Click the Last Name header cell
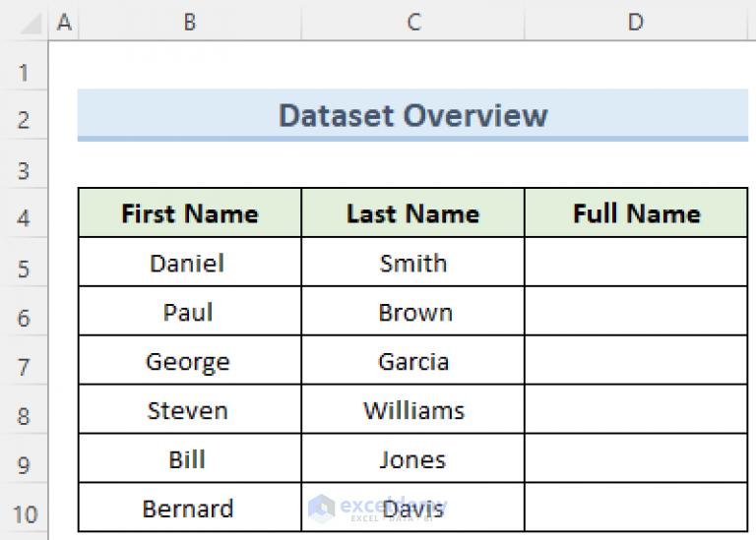The image size is (756, 540). (413, 213)
